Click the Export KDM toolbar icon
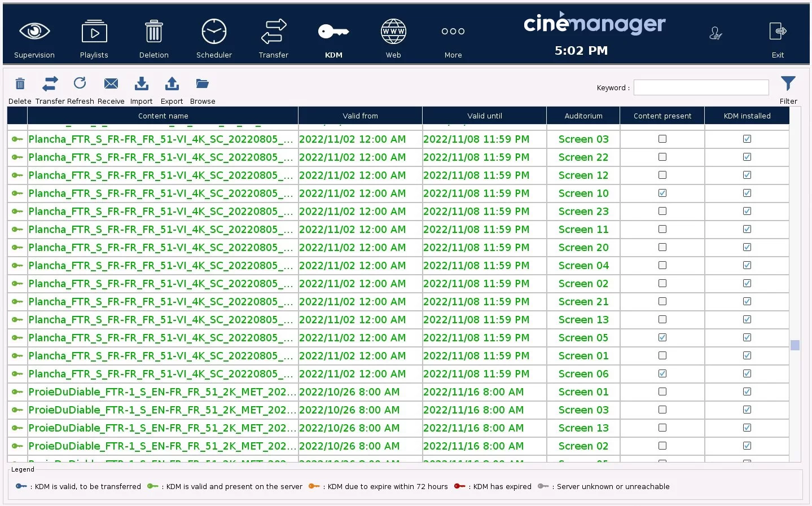Screen dimensions: 812x506 coord(172,85)
